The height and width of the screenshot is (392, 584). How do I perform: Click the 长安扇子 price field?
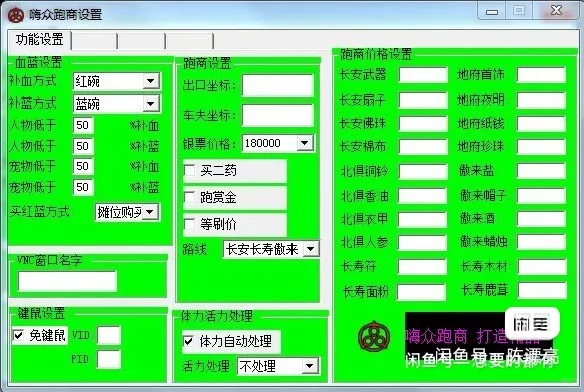(423, 101)
